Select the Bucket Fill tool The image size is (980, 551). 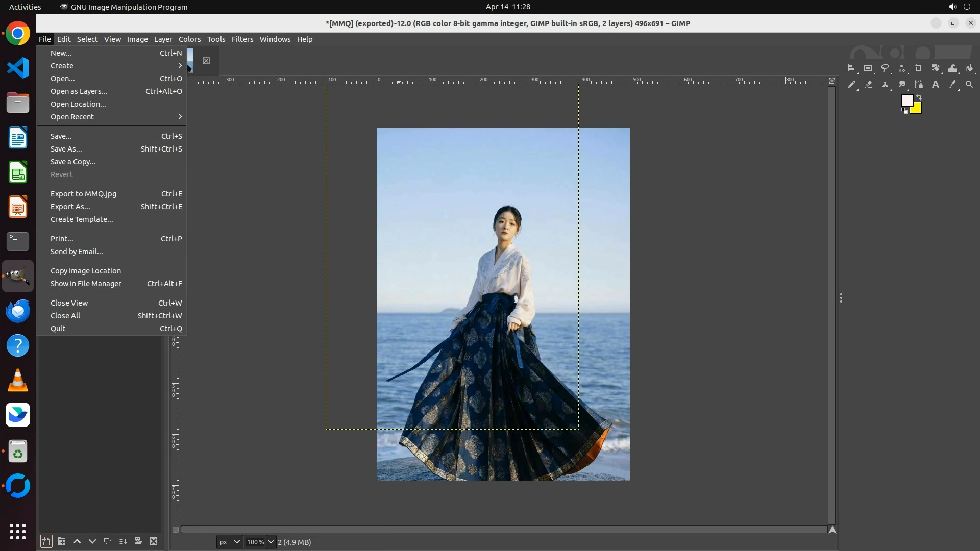coord(969,68)
